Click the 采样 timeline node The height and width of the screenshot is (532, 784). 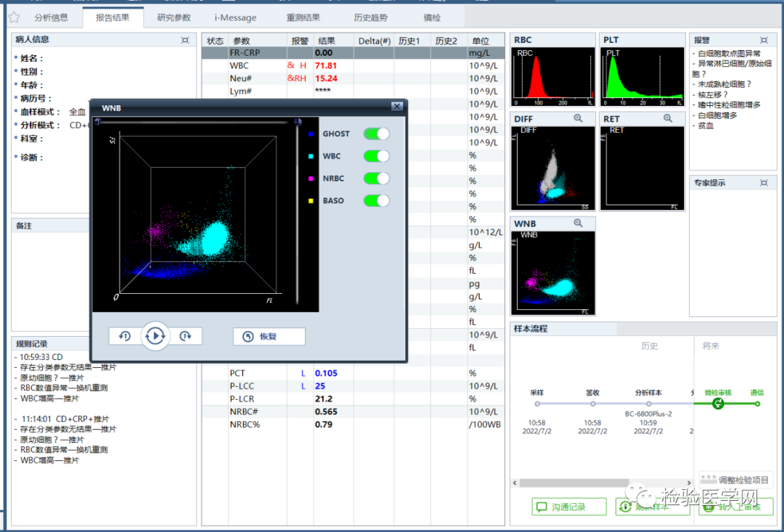pos(537,404)
